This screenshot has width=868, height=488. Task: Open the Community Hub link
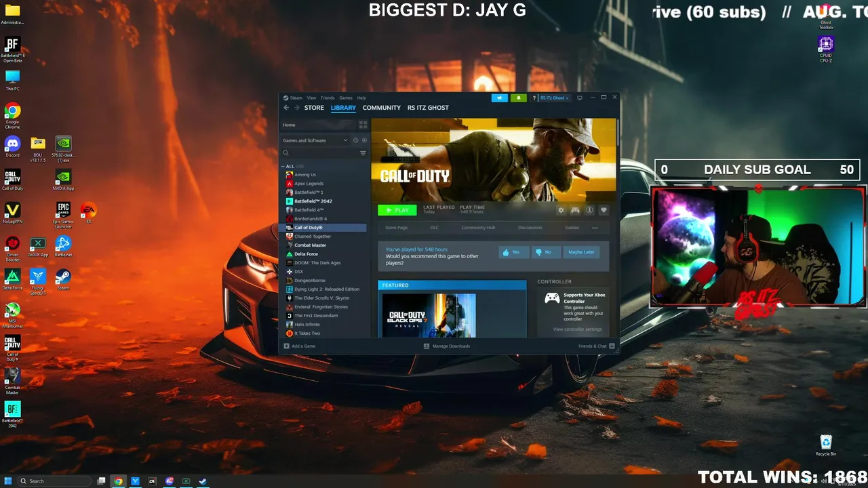pyautogui.click(x=478, y=228)
